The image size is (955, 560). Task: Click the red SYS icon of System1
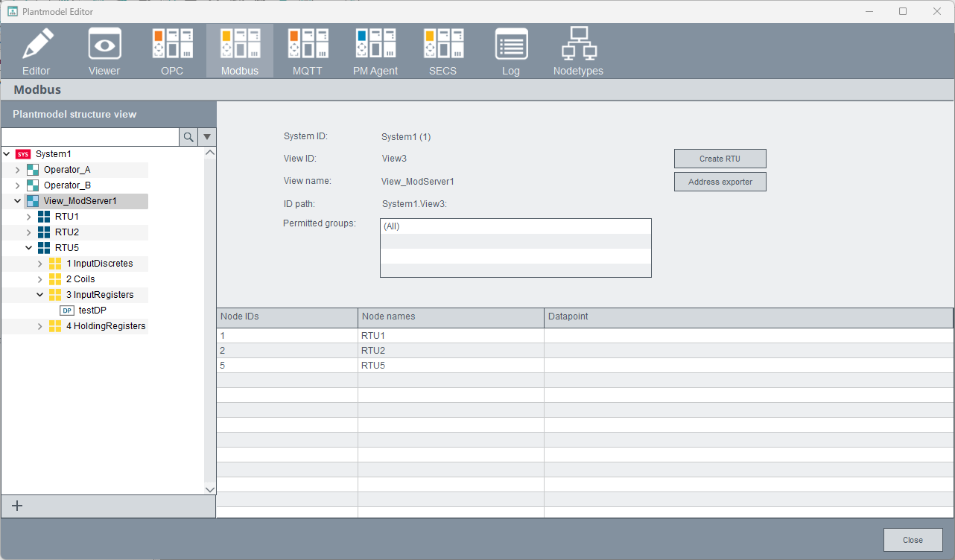point(23,154)
